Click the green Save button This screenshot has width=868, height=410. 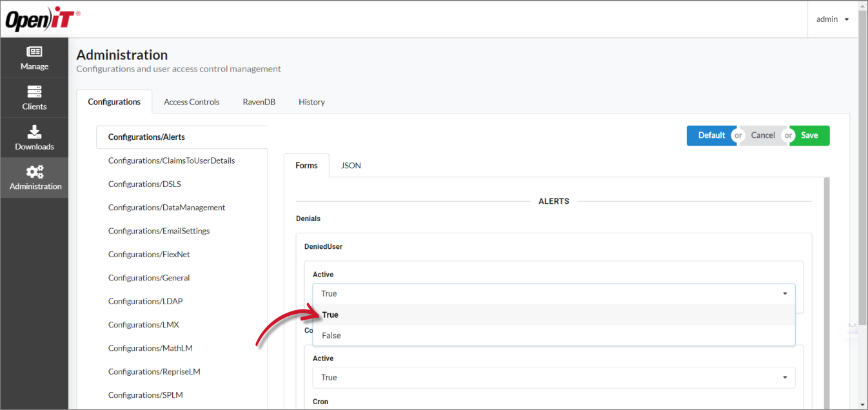point(809,135)
